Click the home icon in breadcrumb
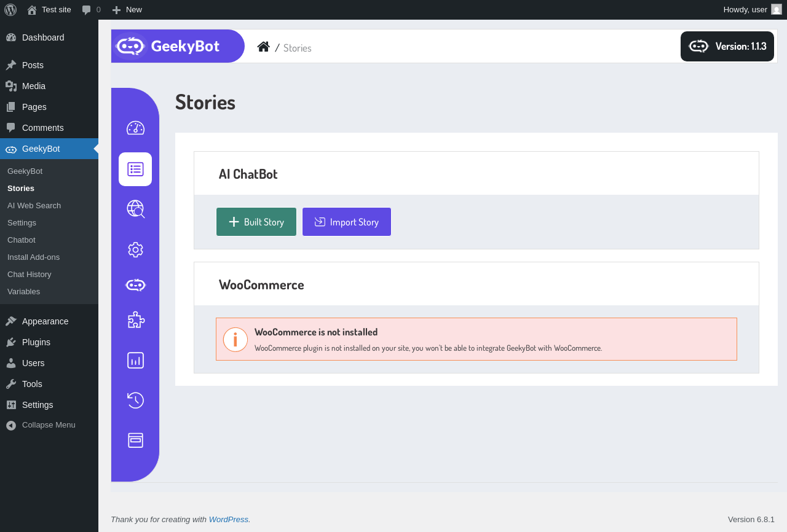 [263, 47]
